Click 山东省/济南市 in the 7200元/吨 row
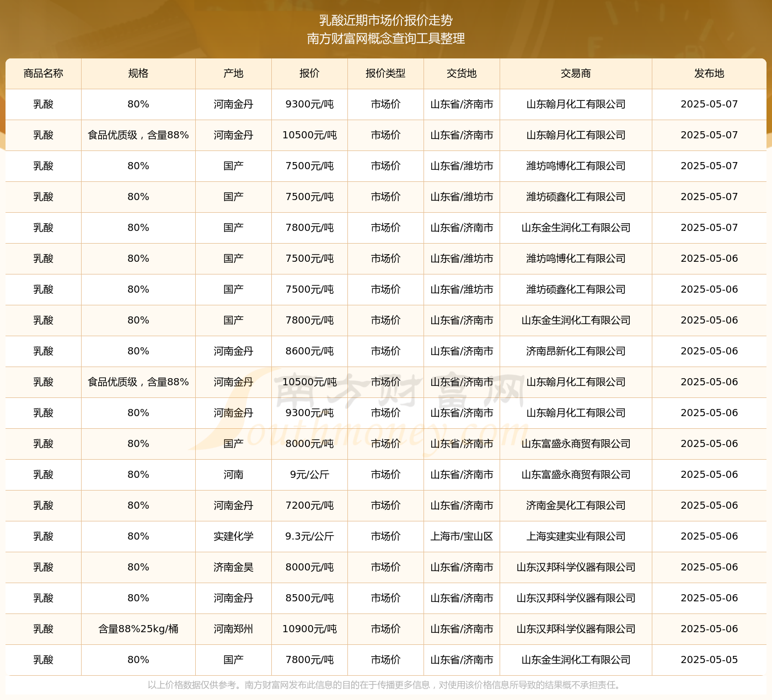 (x=462, y=505)
